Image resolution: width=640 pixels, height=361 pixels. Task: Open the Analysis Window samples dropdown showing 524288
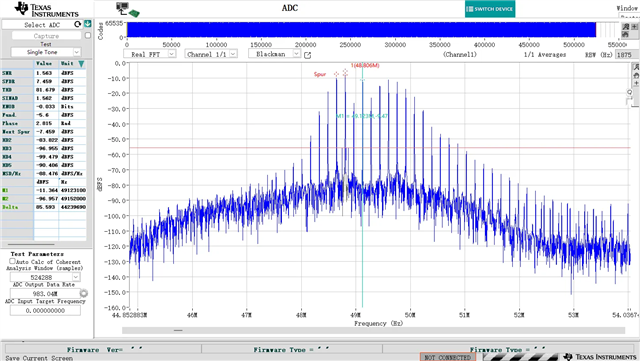[x=45, y=277]
